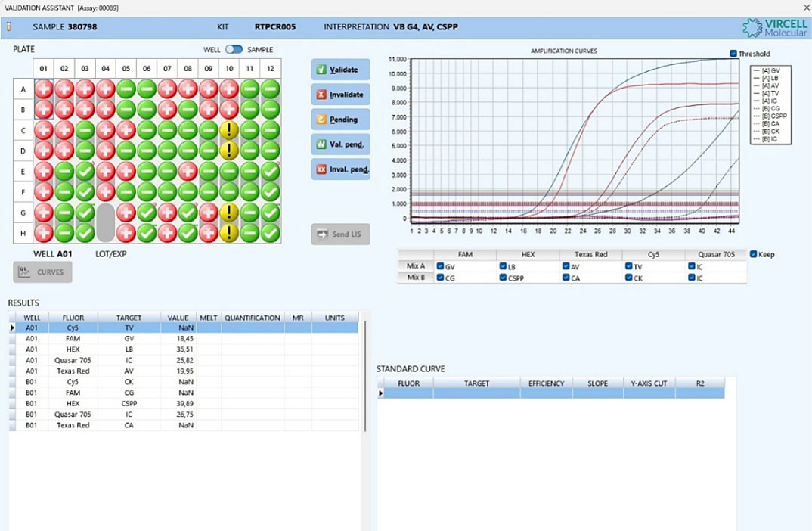The image size is (812, 531).
Task: Uncheck the CK channel checkbox
Action: tap(629, 278)
